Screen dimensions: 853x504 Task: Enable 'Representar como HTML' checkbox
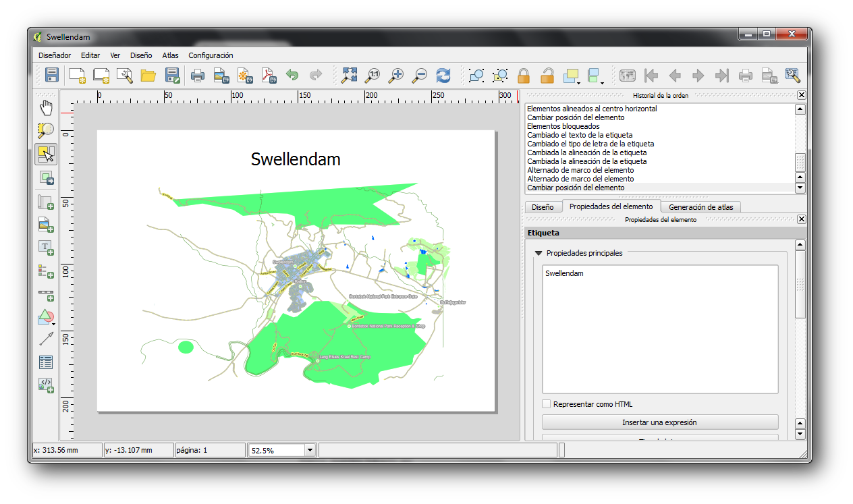click(547, 404)
